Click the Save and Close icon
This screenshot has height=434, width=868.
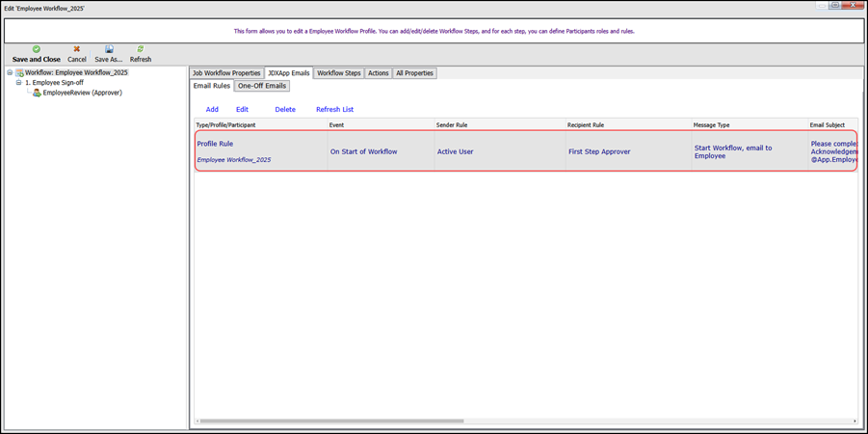(x=37, y=49)
